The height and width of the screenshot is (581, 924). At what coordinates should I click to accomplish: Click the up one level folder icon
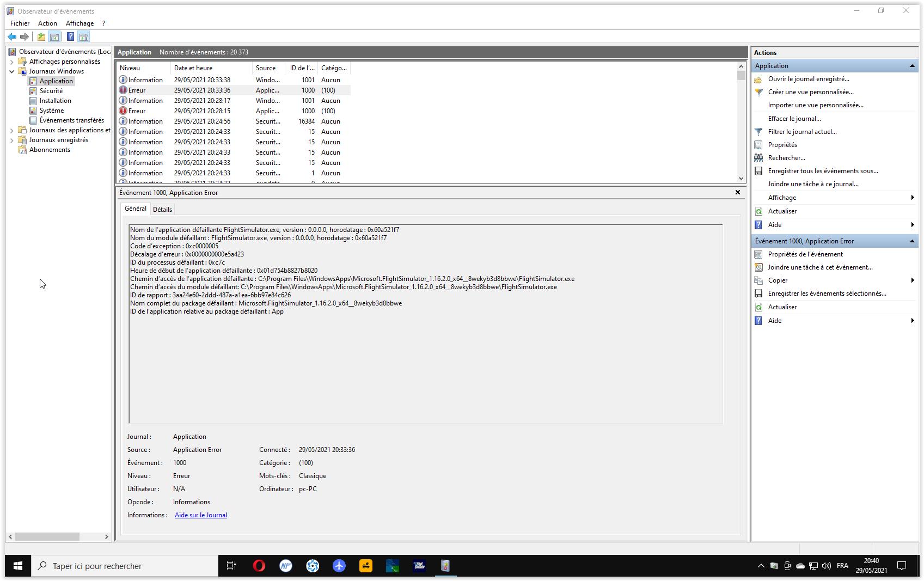click(41, 36)
